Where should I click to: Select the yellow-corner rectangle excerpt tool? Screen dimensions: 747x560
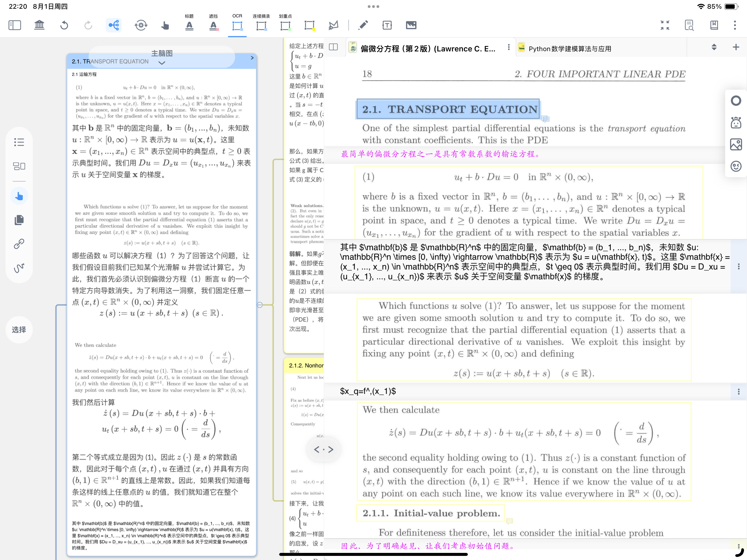[309, 25]
